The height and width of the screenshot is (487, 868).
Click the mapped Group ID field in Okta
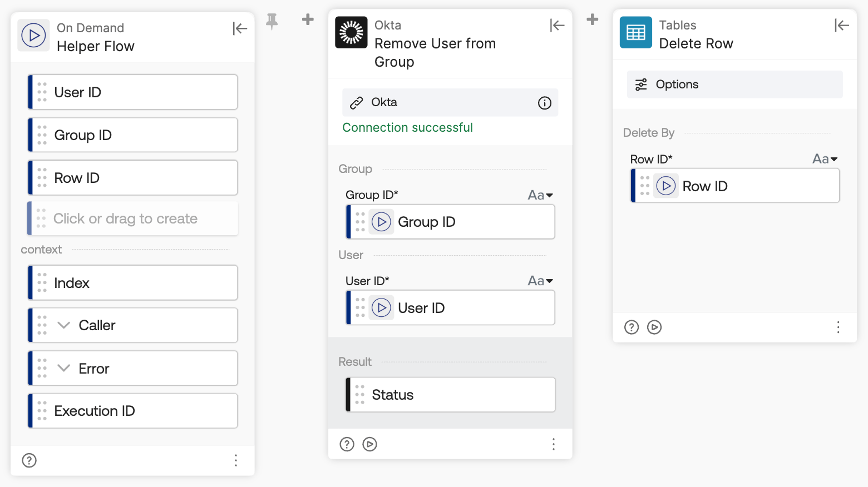[x=451, y=222]
